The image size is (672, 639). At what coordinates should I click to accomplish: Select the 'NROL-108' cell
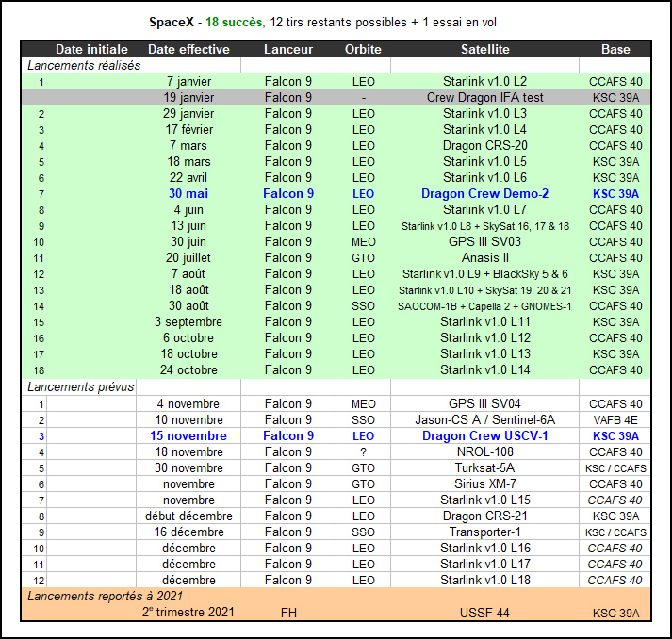[x=485, y=451]
